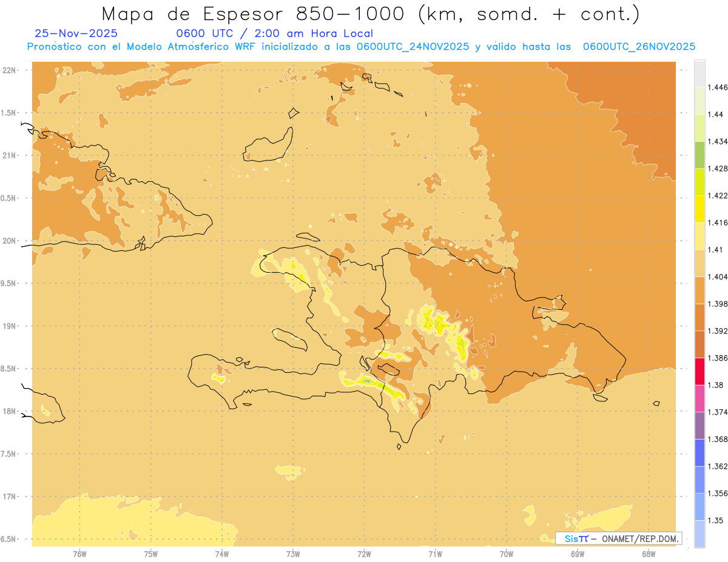Click the blue legend swatch between 1.362 and 1.368
728x562 pixels.
(699, 453)
